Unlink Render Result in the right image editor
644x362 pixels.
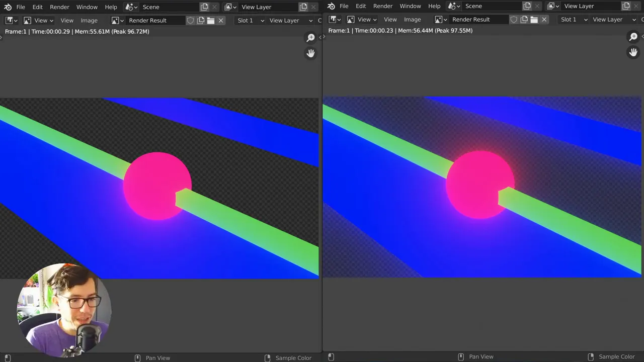click(x=544, y=20)
